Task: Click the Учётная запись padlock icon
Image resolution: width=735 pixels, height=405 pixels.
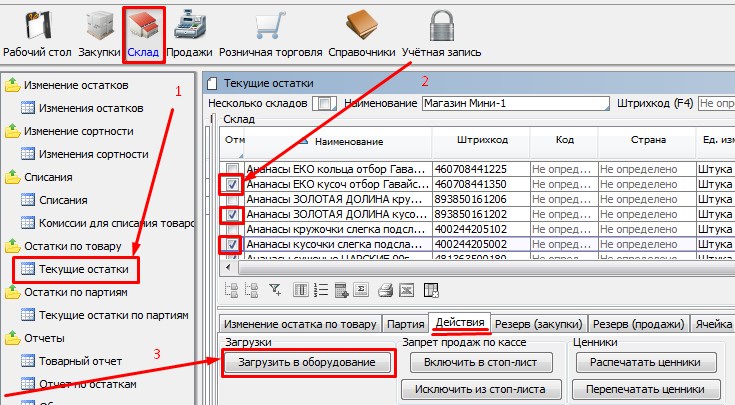Action: coord(441,31)
